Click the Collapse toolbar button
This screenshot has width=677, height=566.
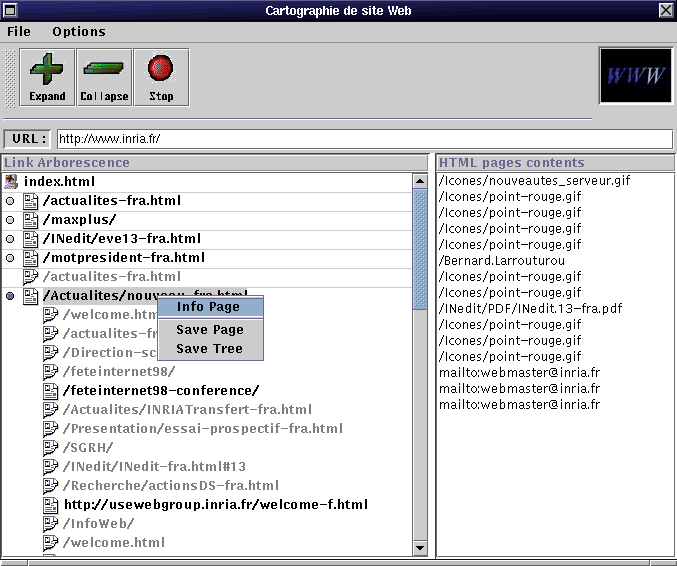[x=104, y=77]
